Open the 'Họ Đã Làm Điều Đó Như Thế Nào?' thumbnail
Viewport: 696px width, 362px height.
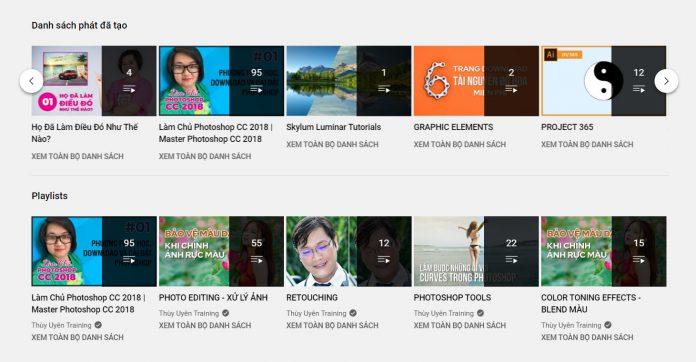[94, 81]
